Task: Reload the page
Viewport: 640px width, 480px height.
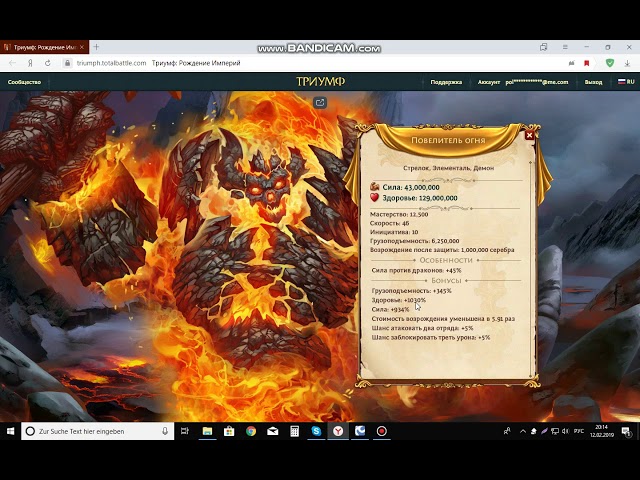Action: click(x=48, y=63)
